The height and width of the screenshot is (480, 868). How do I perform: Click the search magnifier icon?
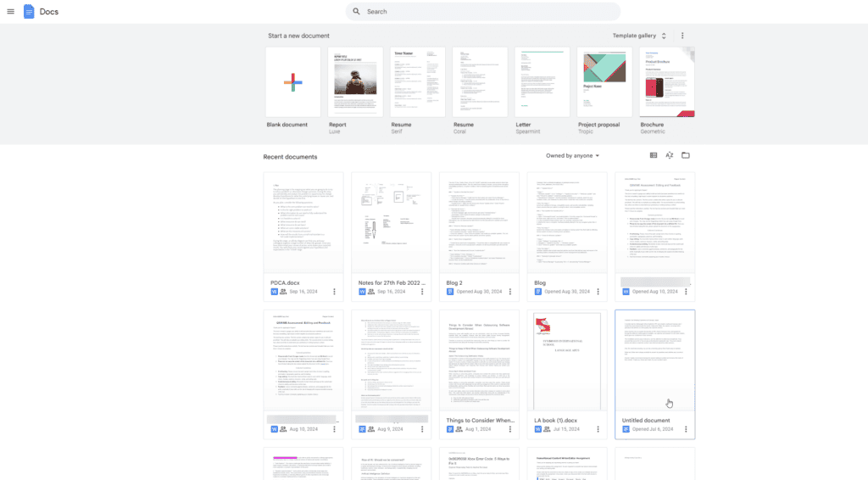(357, 11)
